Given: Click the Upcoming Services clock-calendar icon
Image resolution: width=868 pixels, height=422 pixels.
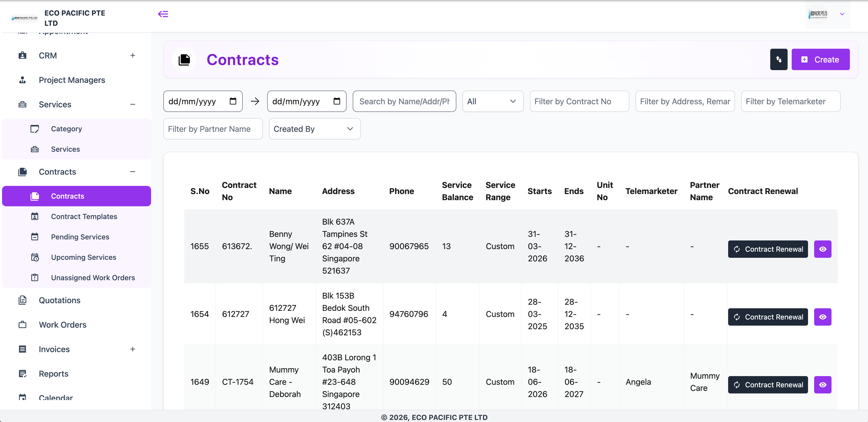Looking at the screenshot, I should pos(35,257).
